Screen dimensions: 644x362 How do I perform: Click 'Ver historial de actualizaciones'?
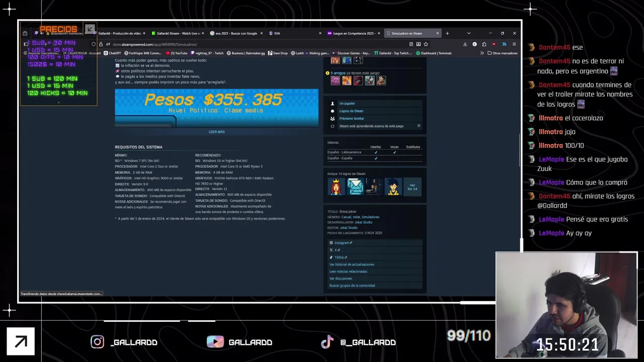click(352, 264)
